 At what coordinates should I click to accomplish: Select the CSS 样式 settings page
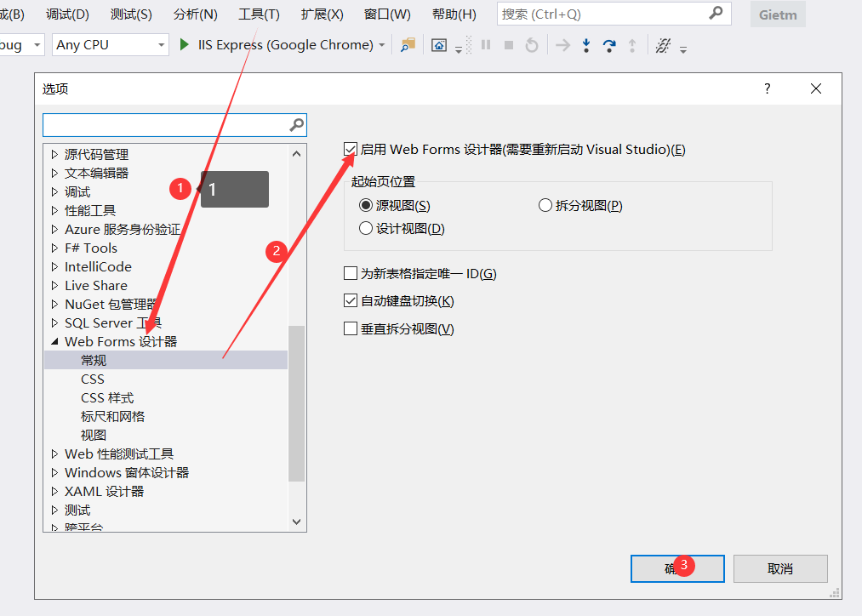pyautogui.click(x=106, y=397)
